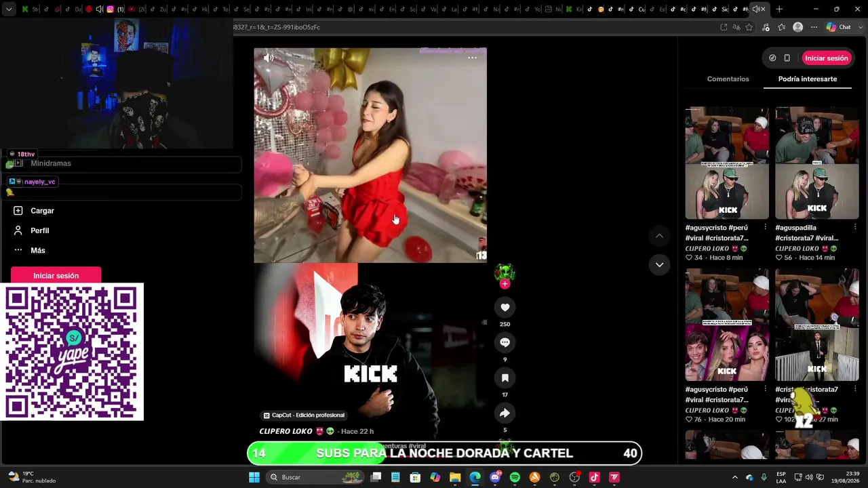
Task: Open translate icon in address bar
Action: click(x=736, y=27)
